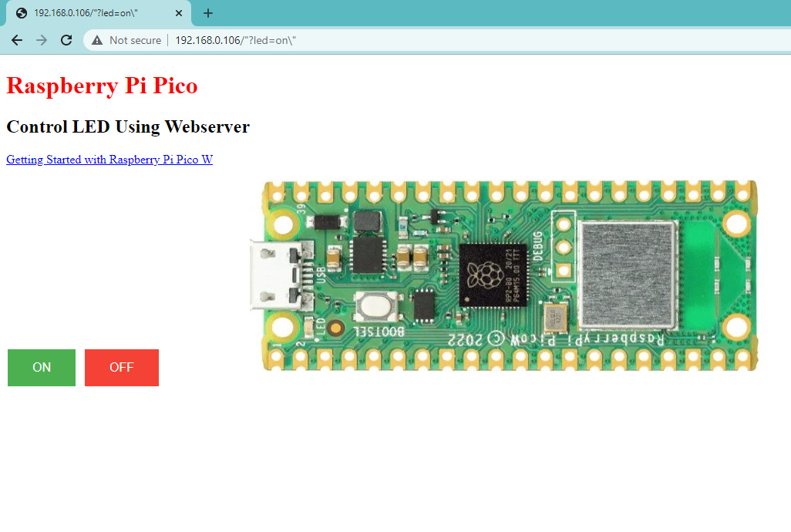791x532 pixels.
Task: Turn LED on with green ON button
Action: coord(42,368)
